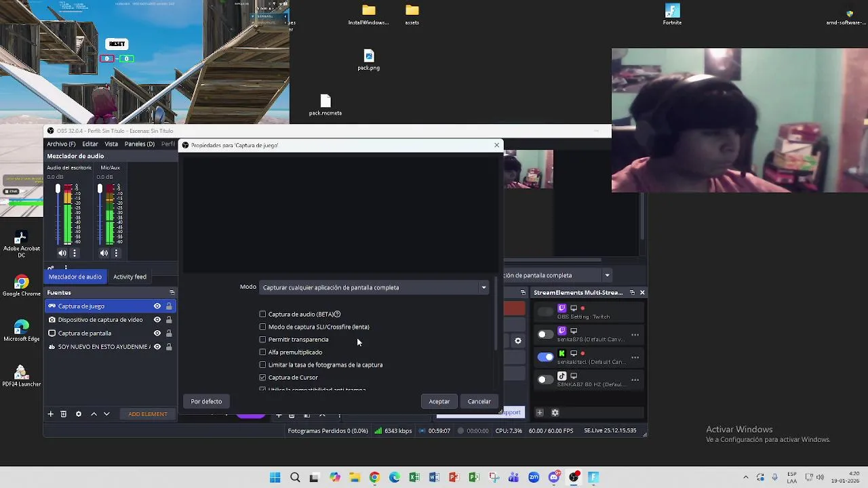Open Discord from the taskbar

[x=554, y=478]
